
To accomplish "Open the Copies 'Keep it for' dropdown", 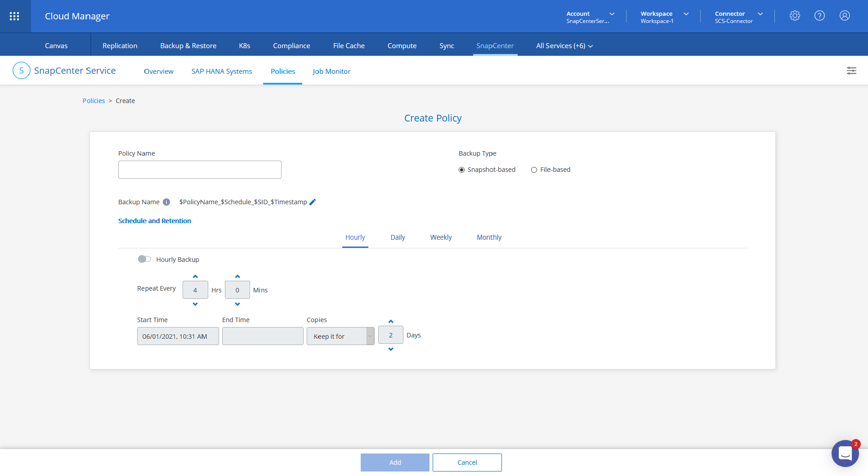I will (x=340, y=336).
